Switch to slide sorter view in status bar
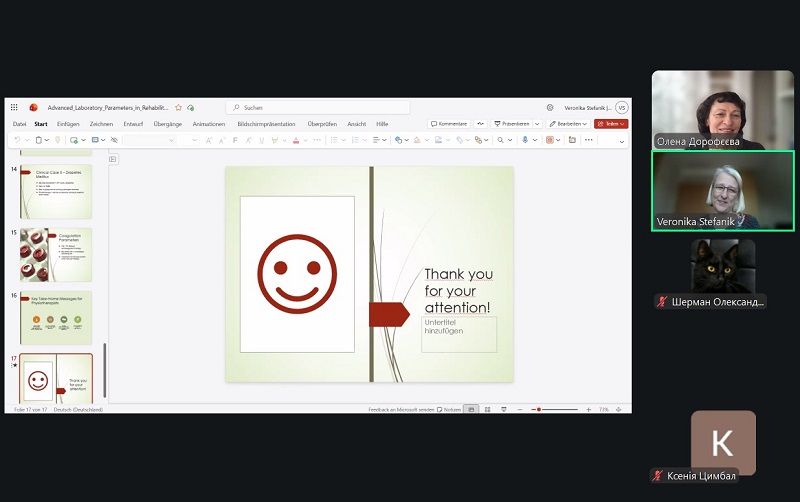 coord(487,409)
